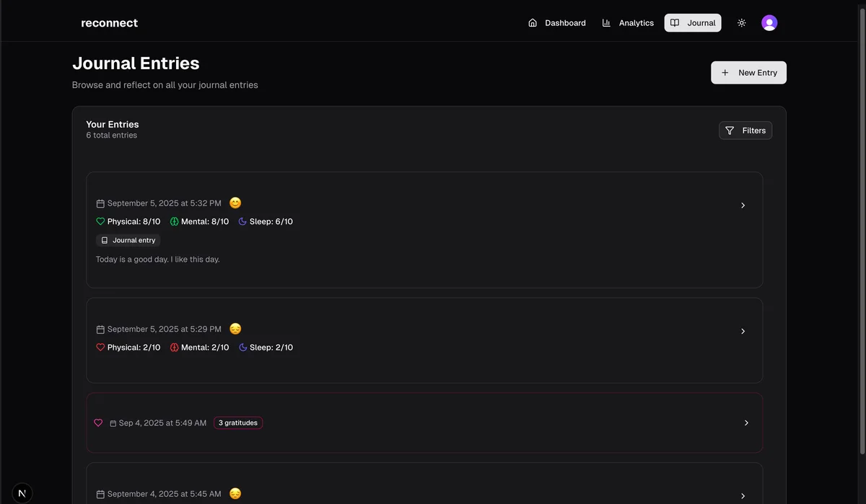Create a New Entry
The image size is (866, 504).
point(748,73)
